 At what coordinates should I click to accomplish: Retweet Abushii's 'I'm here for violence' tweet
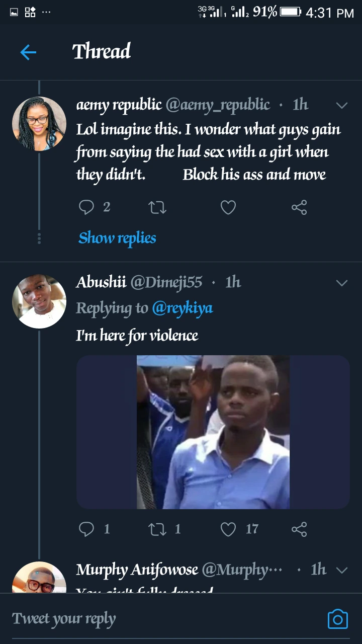tap(157, 529)
